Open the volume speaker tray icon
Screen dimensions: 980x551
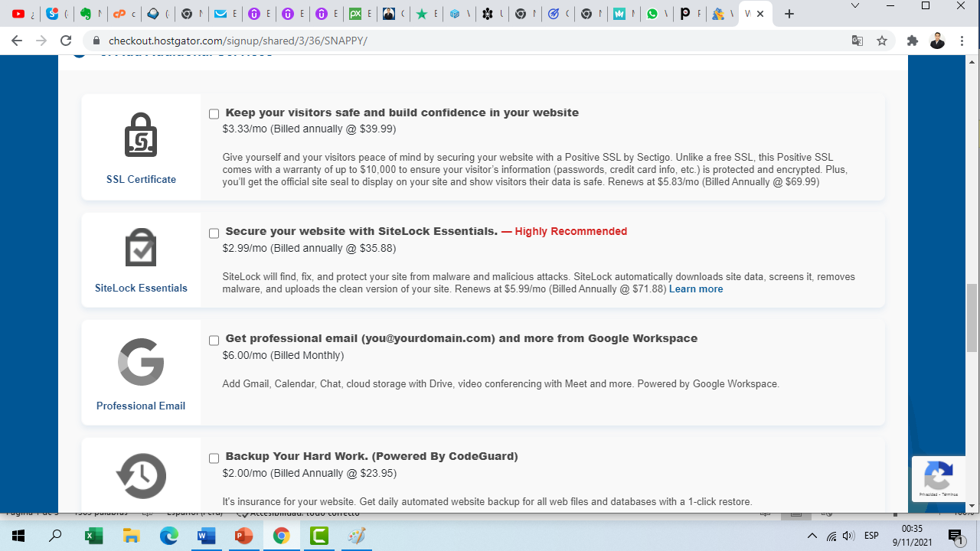(848, 536)
